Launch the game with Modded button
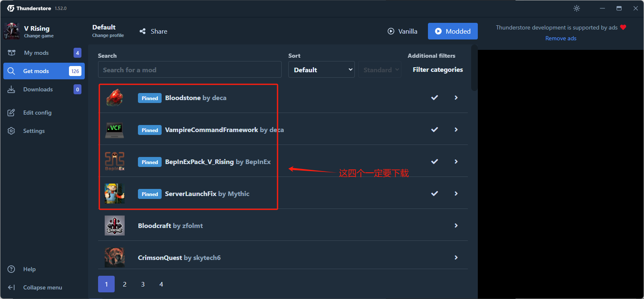The width and height of the screenshot is (644, 299). pyautogui.click(x=453, y=31)
